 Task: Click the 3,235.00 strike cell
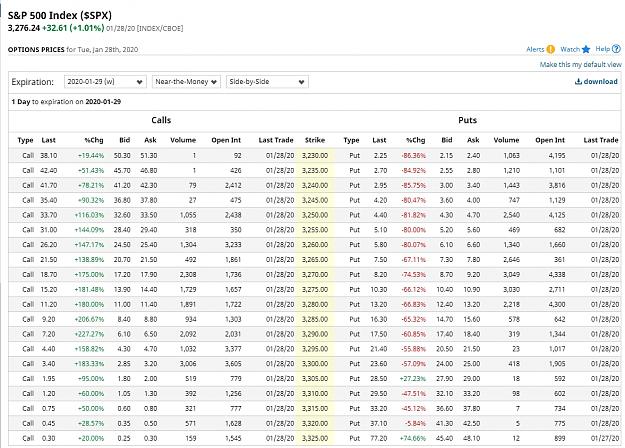pyautogui.click(x=315, y=171)
